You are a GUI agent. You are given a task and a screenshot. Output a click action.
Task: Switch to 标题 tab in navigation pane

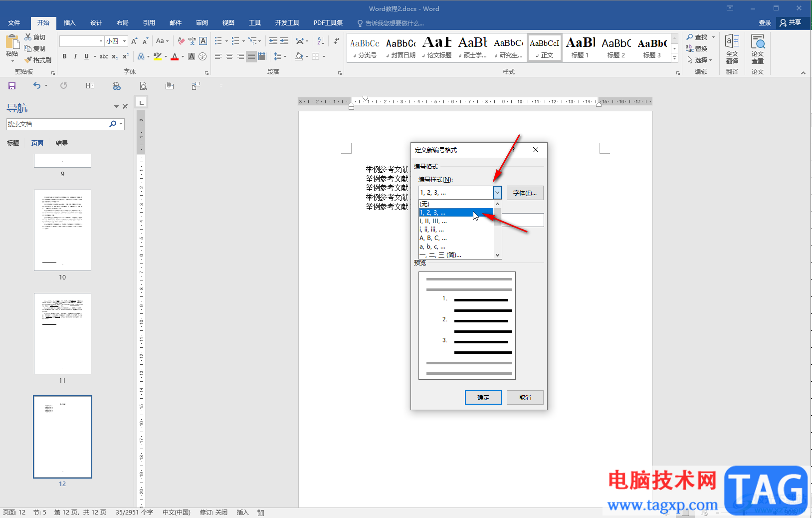[13, 143]
